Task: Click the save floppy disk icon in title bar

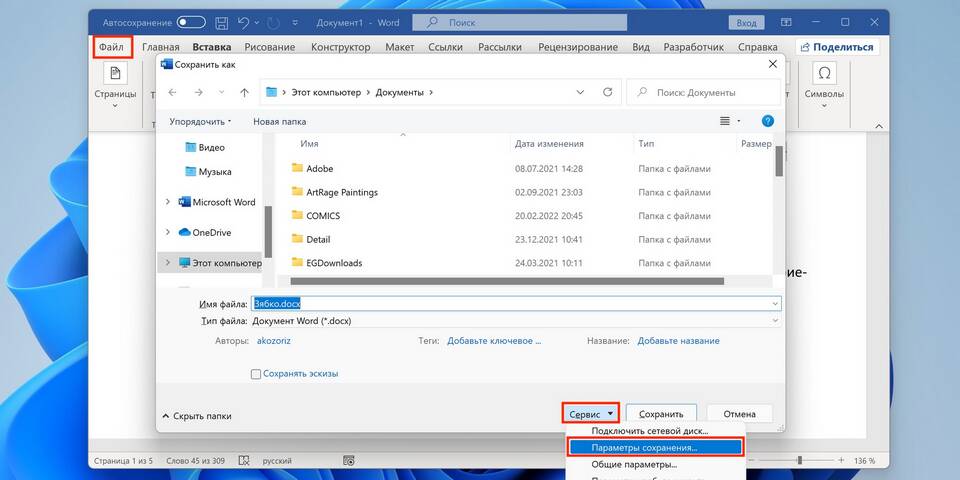Action: click(222, 23)
